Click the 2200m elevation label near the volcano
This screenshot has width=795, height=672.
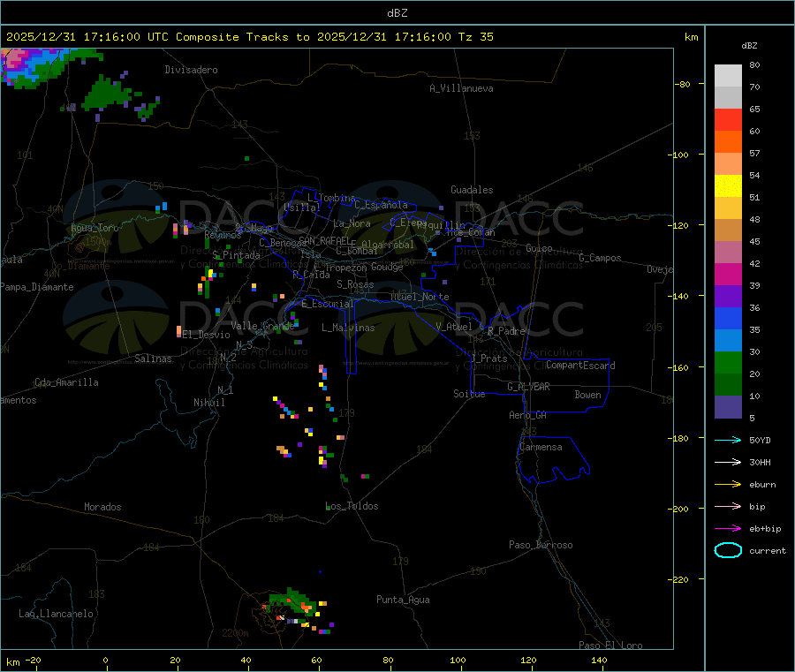tap(235, 633)
